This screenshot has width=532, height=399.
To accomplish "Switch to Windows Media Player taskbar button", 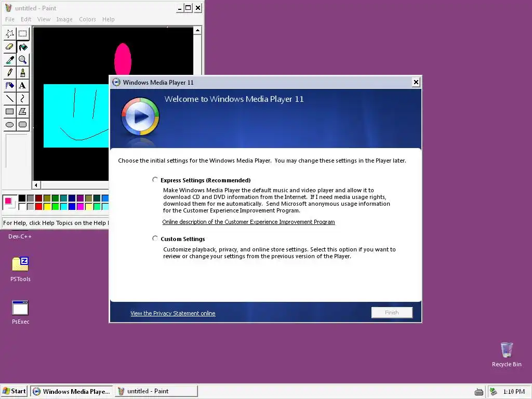I will coord(72,391).
